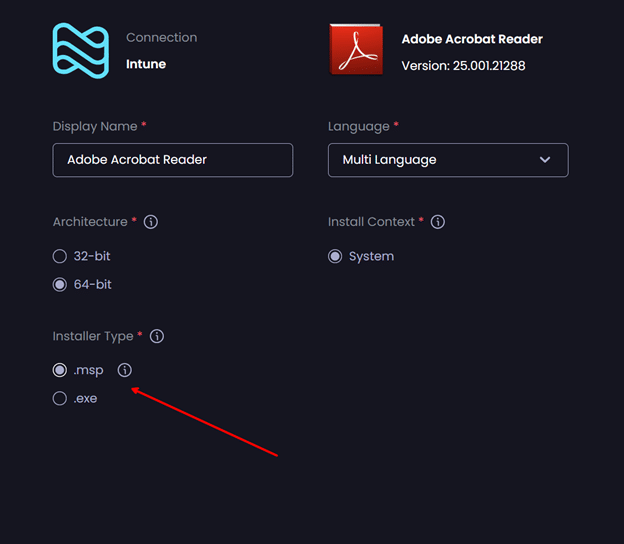Click the red Adobe Acrobat Reader icon

point(356,50)
